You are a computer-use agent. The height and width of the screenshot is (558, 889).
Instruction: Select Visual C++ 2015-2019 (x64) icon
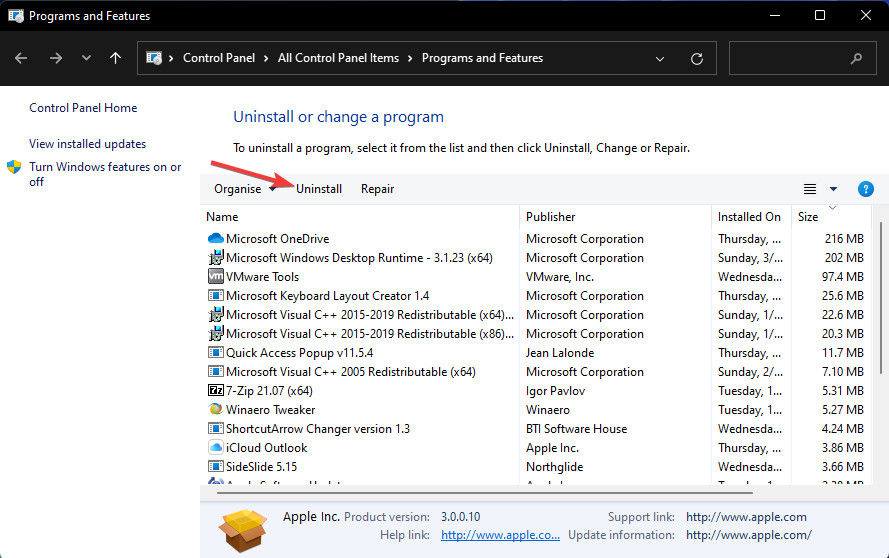coord(215,315)
